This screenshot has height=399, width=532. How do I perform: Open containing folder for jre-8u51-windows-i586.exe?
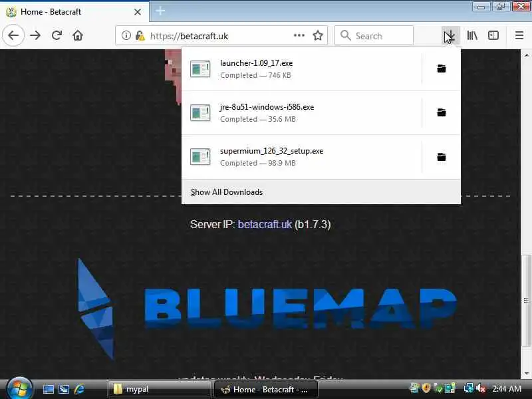click(x=442, y=112)
